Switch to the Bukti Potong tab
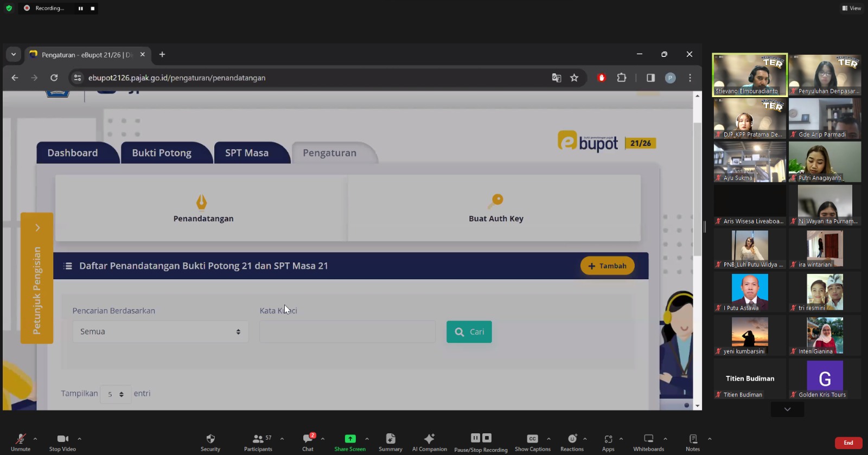 [x=162, y=153]
